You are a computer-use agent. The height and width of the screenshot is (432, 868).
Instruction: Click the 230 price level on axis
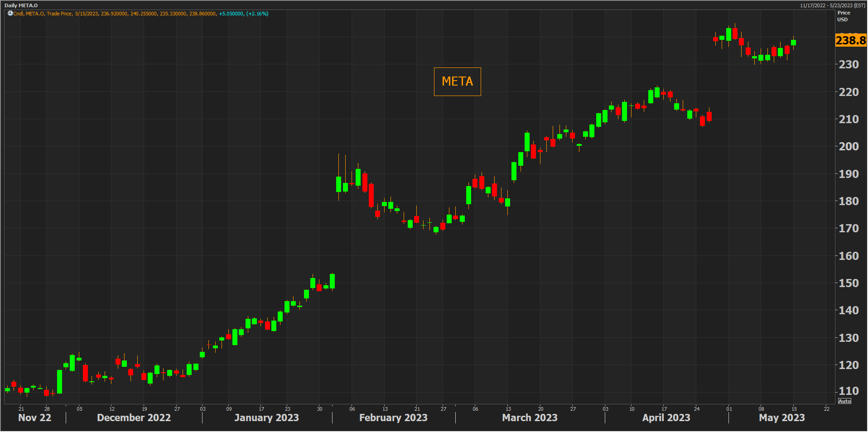point(849,64)
